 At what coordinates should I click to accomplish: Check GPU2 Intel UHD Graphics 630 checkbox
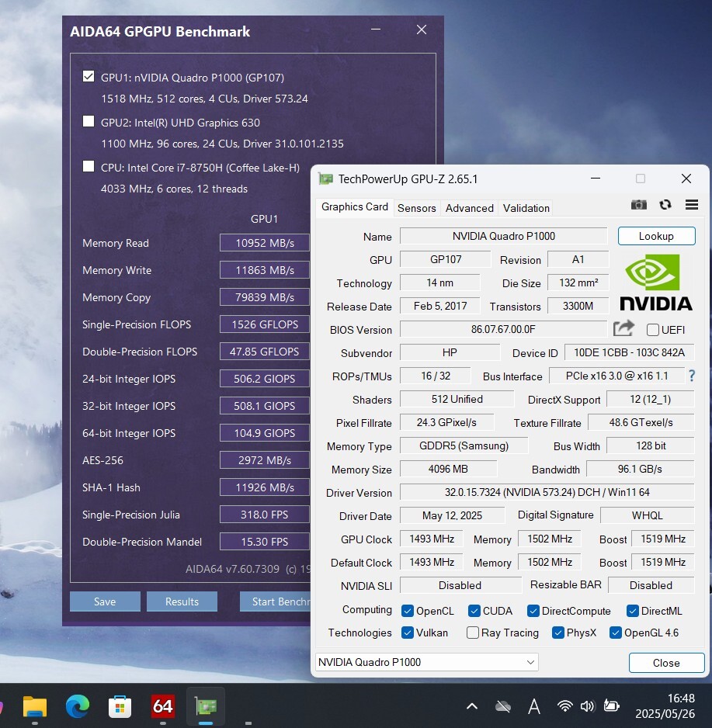pos(89,121)
